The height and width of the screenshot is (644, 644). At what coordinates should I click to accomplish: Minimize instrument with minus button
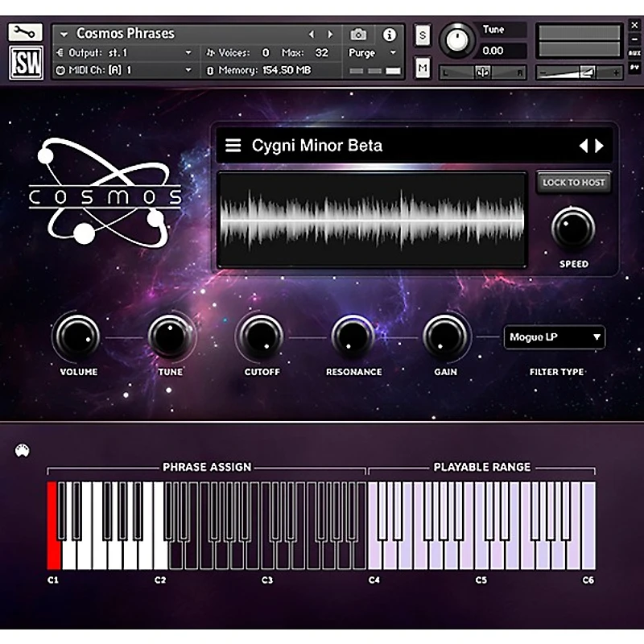point(634,39)
